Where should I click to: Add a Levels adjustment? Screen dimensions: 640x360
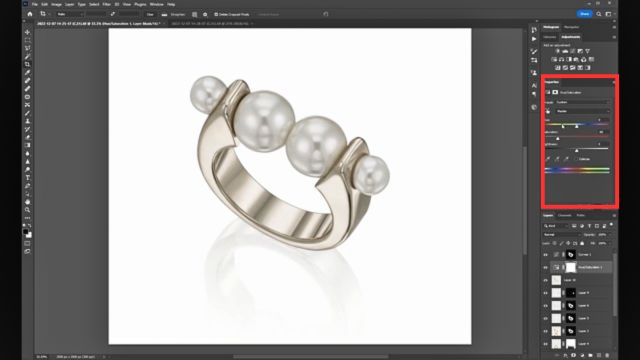(565, 51)
